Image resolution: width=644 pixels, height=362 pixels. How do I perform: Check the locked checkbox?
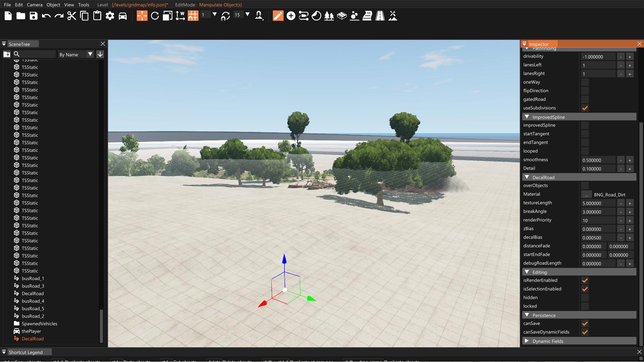pos(585,306)
